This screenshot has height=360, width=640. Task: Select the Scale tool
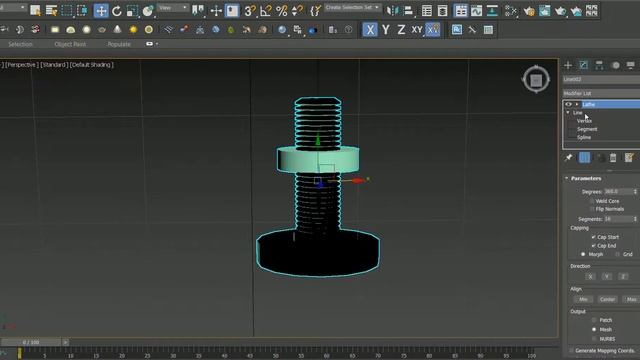tap(132, 11)
